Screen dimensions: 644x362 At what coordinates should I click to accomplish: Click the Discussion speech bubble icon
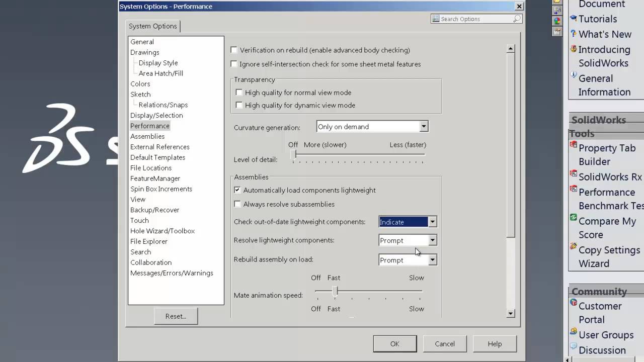(573, 346)
